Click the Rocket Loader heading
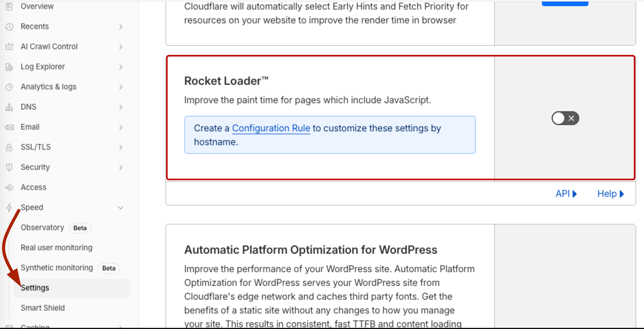 [x=226, y=81]
